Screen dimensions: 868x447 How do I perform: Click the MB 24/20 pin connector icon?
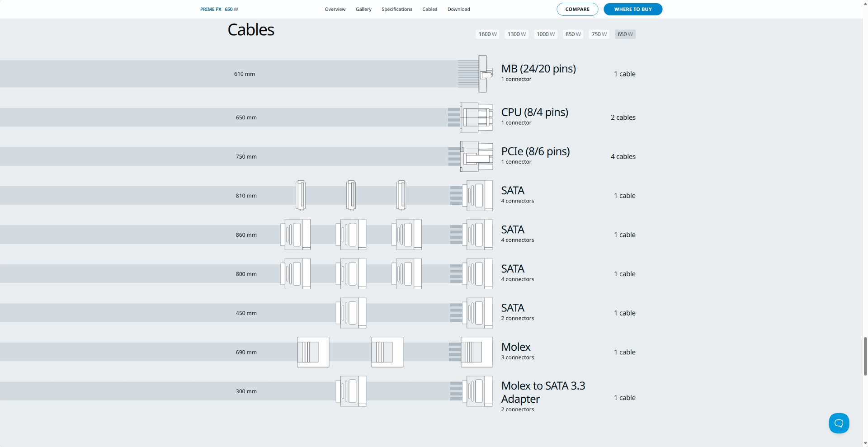coord(481,74)
